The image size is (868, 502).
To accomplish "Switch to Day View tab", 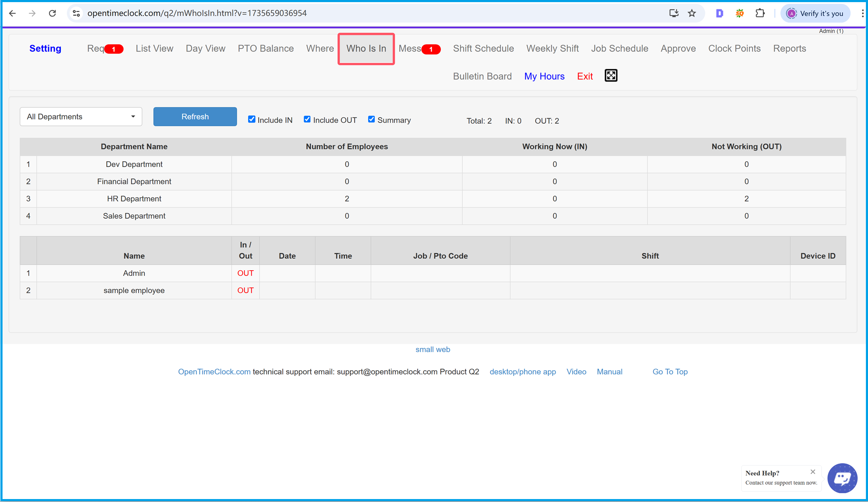I will pyautogui.click(x=206, y=49).
